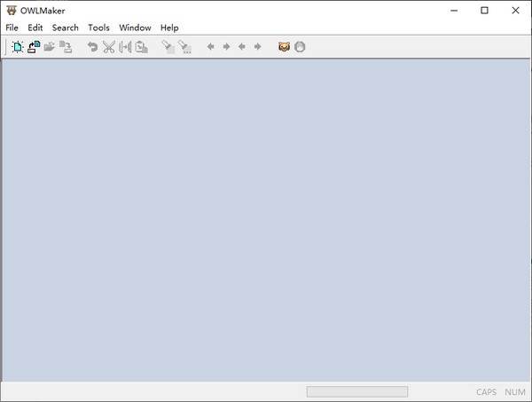Open the File menu
The image size is (532, 402).
point(12,28)
